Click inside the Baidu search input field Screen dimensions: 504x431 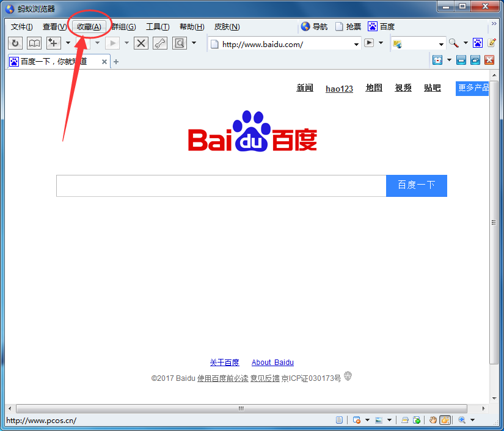coord(221,186)
